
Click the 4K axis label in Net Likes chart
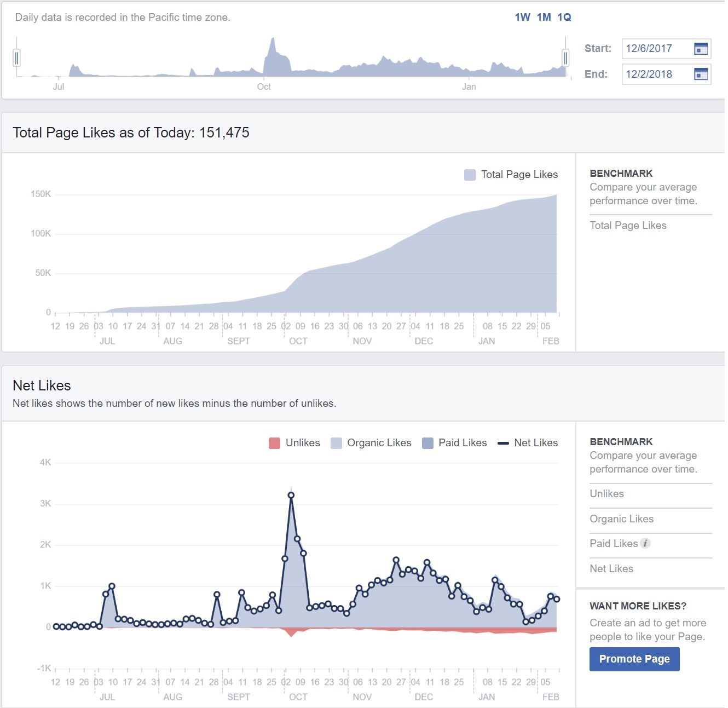[45, 463]
